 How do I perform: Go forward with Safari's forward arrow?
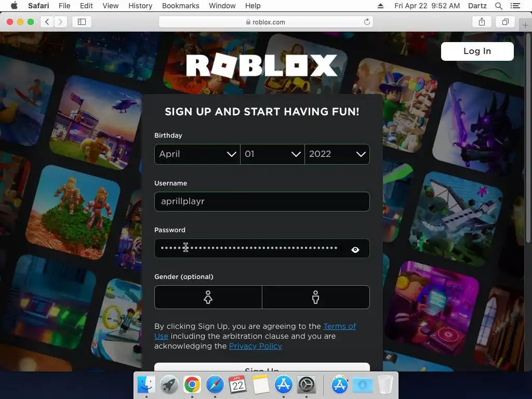tap(60, 22)
